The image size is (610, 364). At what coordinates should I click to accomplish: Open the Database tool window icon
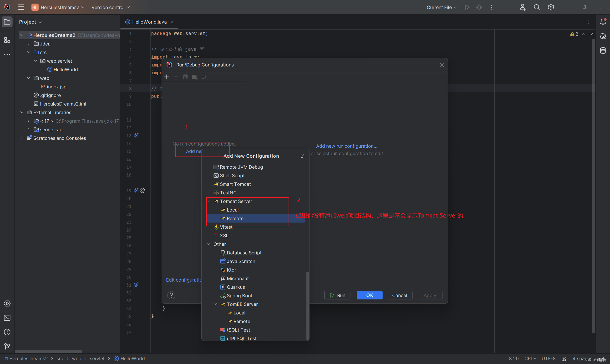(x=603, y=51)
